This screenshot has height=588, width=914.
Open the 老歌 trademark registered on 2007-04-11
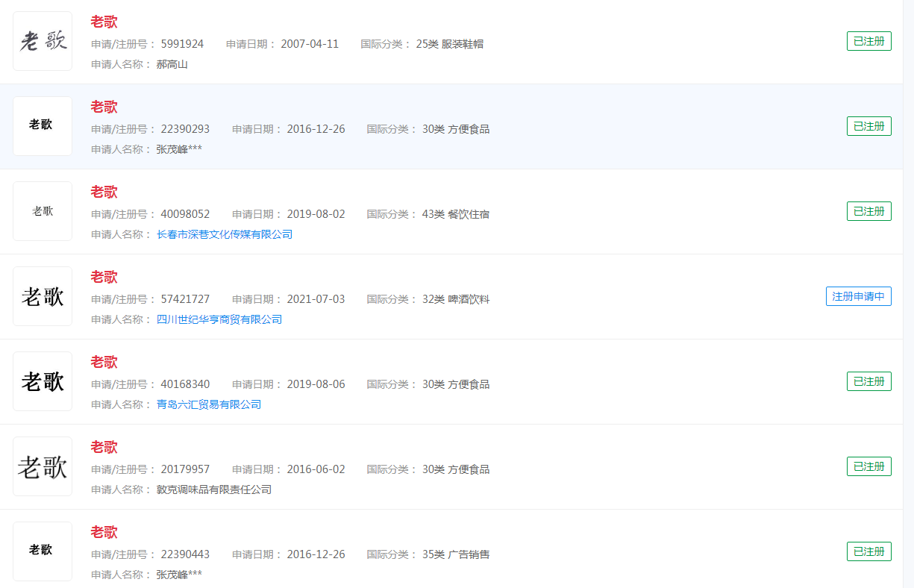(104, 22)
